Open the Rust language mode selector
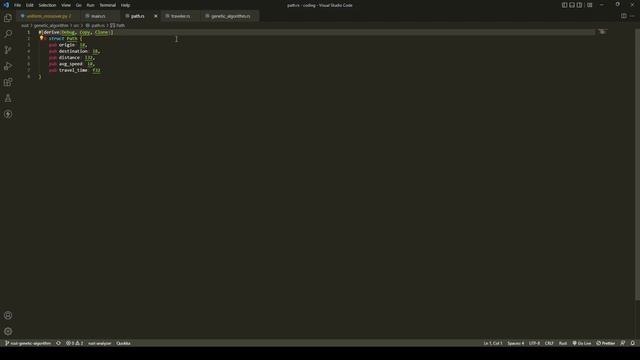The width and height of the screenshot is (640, 360). 563,343
